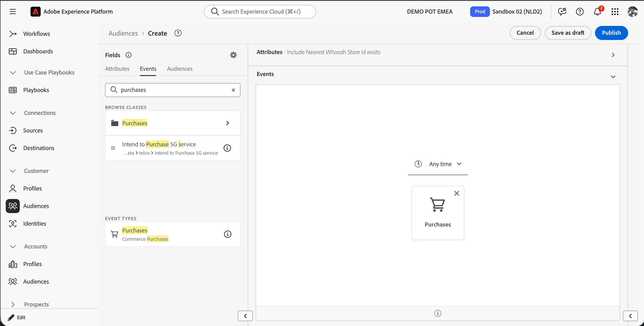The width and height of the screenshot is (644, 326).
Task: Open the notifications bell
Action: [x=597, y=11]
